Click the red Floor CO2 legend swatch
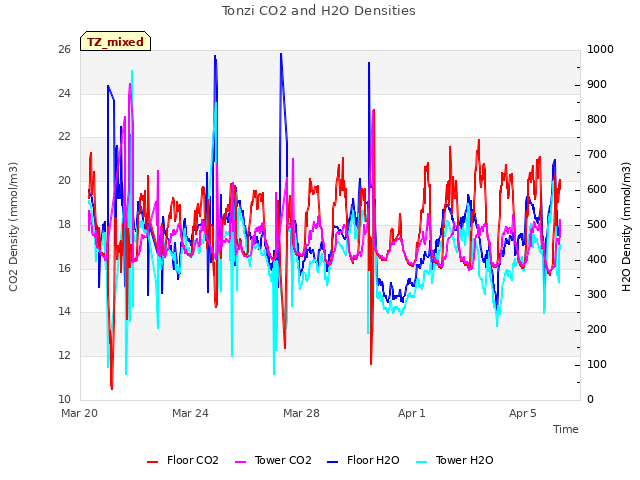640x480 pixels. pyautogui.click(x=152, y=462)
